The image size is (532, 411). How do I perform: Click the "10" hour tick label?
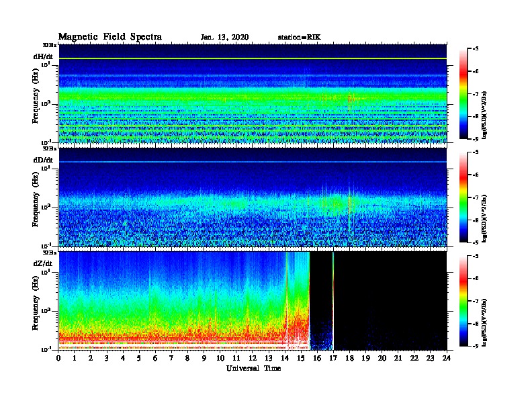tap(220, 358)
